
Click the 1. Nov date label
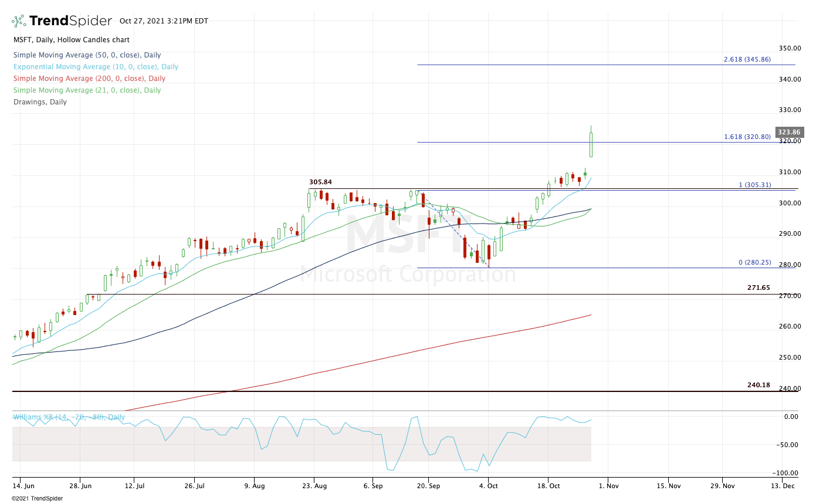(x=607, y=486)
